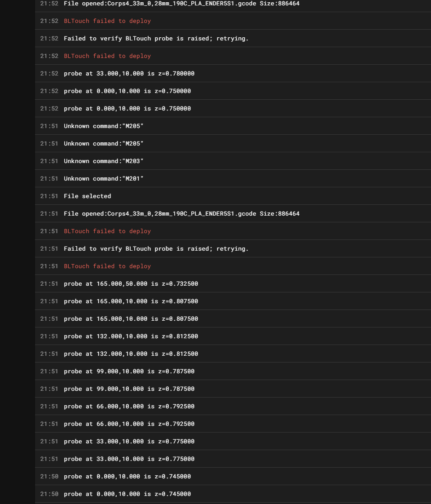Click the probe result z=0.780000 line
Image resolution: width=431 pixels, height=504 pixels.
pos(129,74)
